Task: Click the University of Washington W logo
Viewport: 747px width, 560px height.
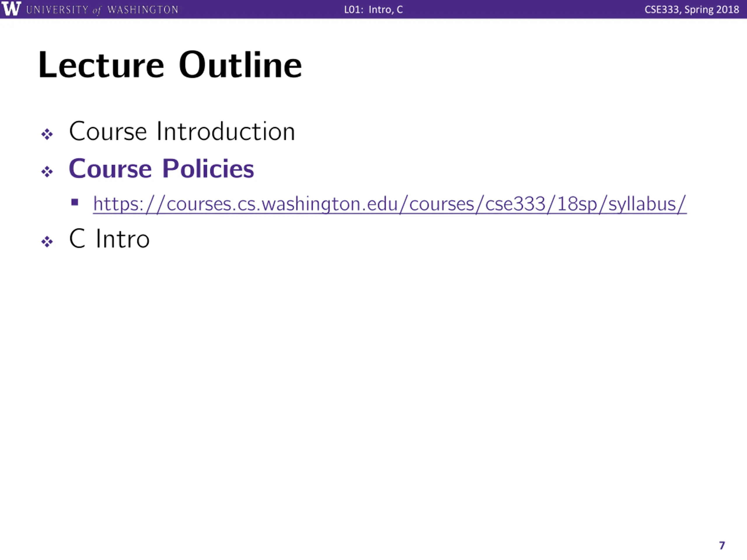Action: pyautogui.click(x=11, y=9)
